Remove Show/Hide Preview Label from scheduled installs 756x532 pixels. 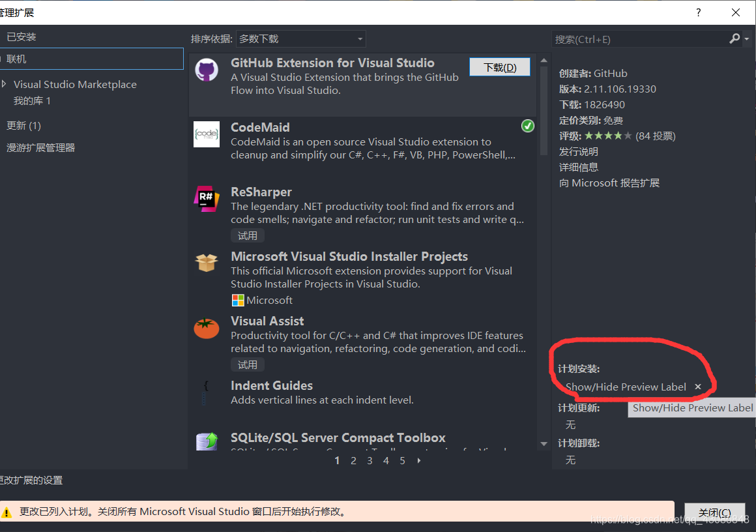click(x=697, y=387)
